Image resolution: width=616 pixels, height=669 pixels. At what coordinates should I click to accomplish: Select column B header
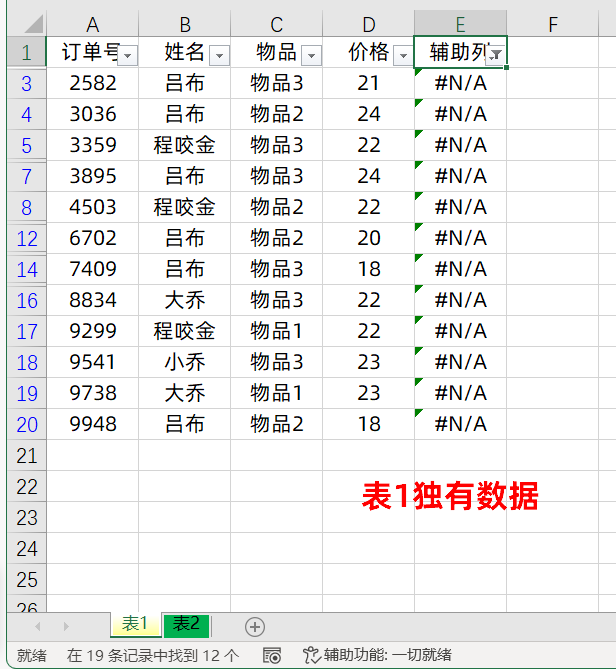(185, 24)
